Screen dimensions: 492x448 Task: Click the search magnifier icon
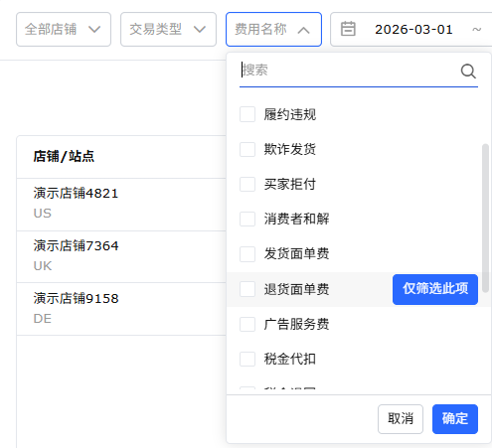click(x=468, y=71)
